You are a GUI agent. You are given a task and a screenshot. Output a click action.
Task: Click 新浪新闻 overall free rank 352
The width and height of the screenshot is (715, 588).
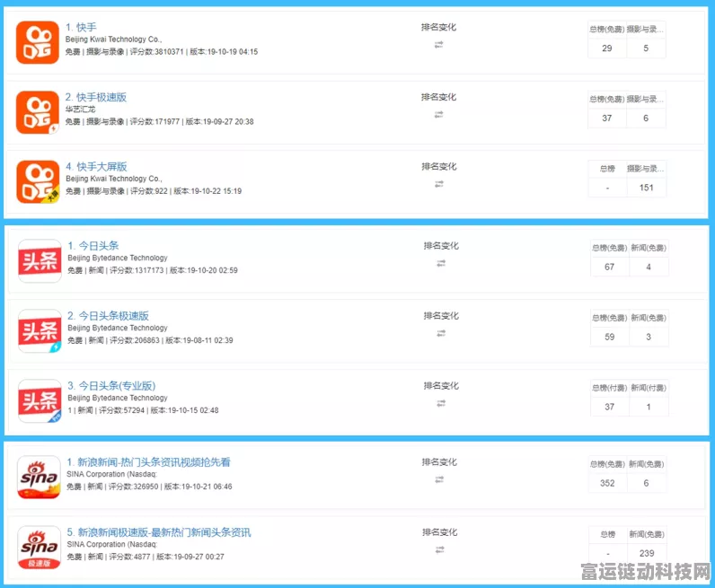tap(607, 483)
